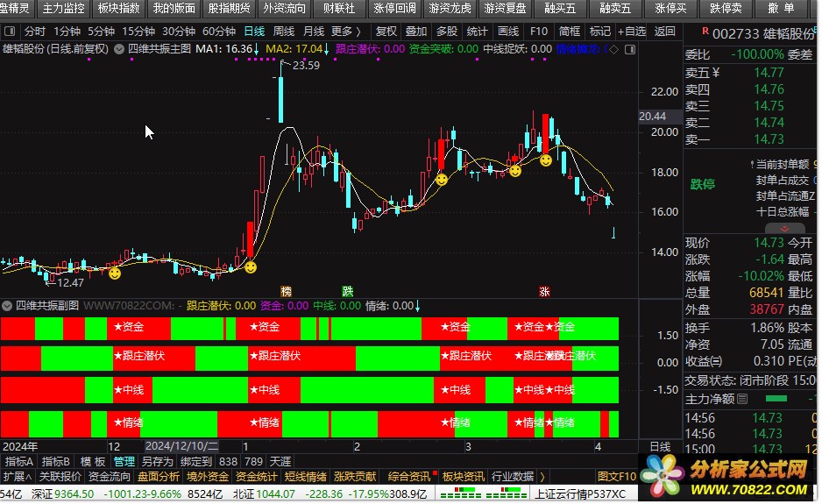Screen dimensions: 822x504
Task: Select the 60分钟 period
Action: coord(219,32)
